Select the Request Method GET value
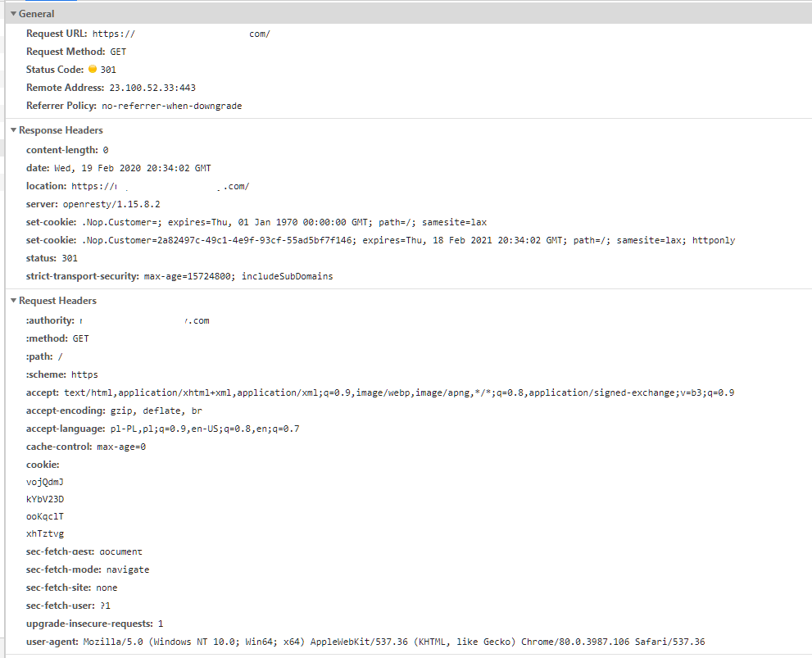 (x=117, y=52)
